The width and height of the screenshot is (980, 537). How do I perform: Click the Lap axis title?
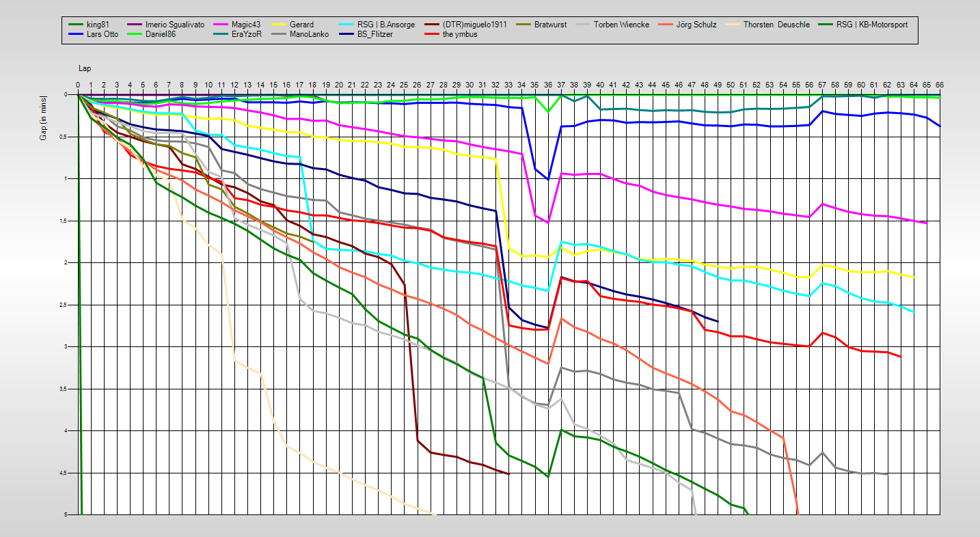click(x=84, y=68)
